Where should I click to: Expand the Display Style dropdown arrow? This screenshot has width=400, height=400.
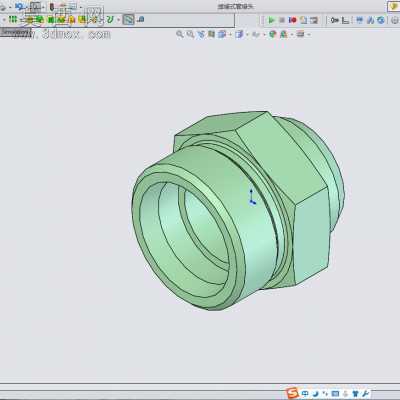click(x=247, y=34)
